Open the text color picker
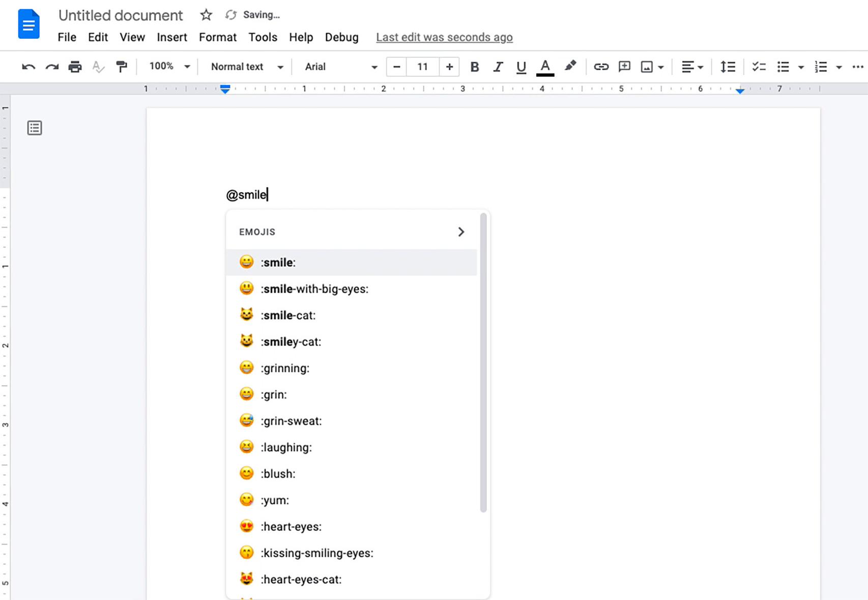The width and height of the screenshot is (868, 600). point(545,67)
